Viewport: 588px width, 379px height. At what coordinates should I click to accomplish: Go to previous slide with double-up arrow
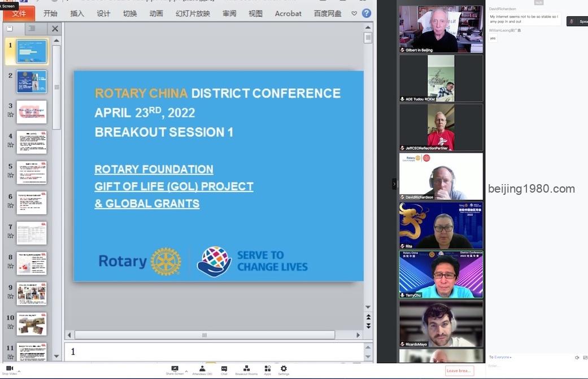[x=368, y=317]
